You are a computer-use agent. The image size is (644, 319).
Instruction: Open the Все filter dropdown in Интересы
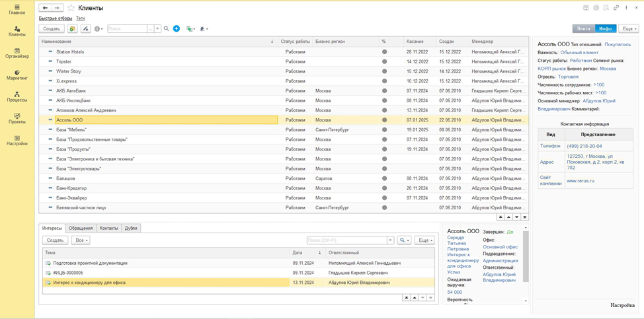[81, 240]
